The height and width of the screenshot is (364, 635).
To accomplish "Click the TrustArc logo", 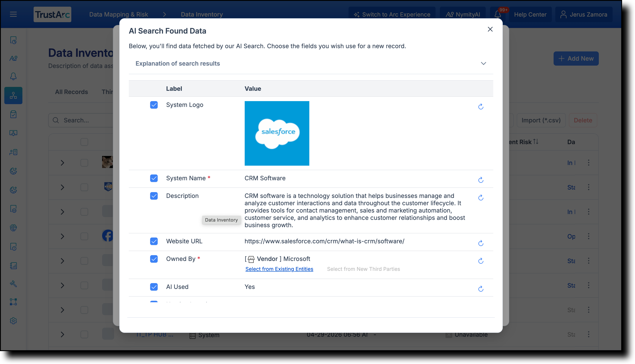I will point(52,14).
